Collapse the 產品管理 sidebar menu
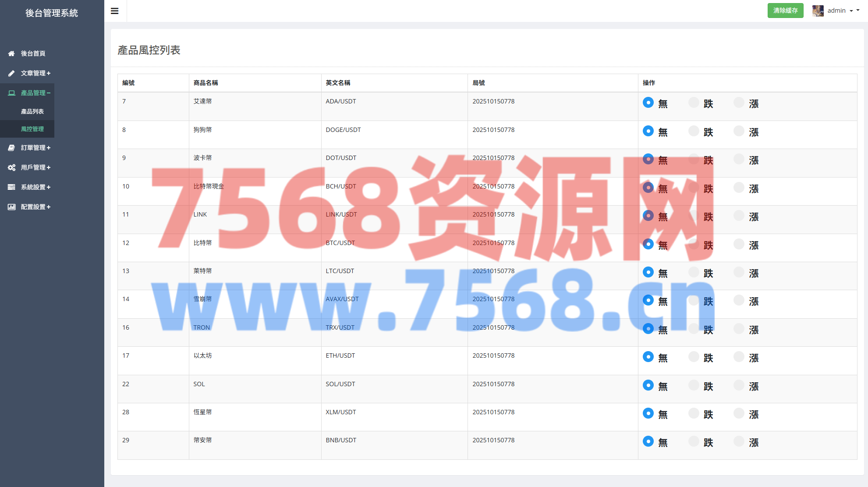Image resolution: width=868 pixels, height=487 pixels. [x=35, y=93]
